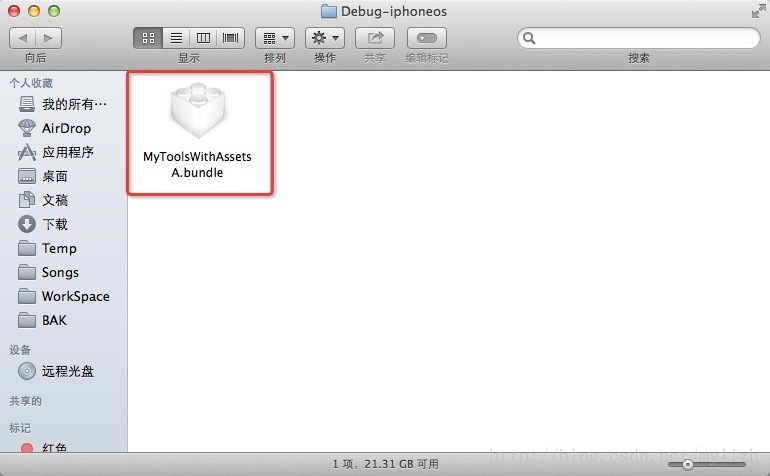Switch to icon view
The width and height of the screenshot is (770, 476).
pos(148,38)
